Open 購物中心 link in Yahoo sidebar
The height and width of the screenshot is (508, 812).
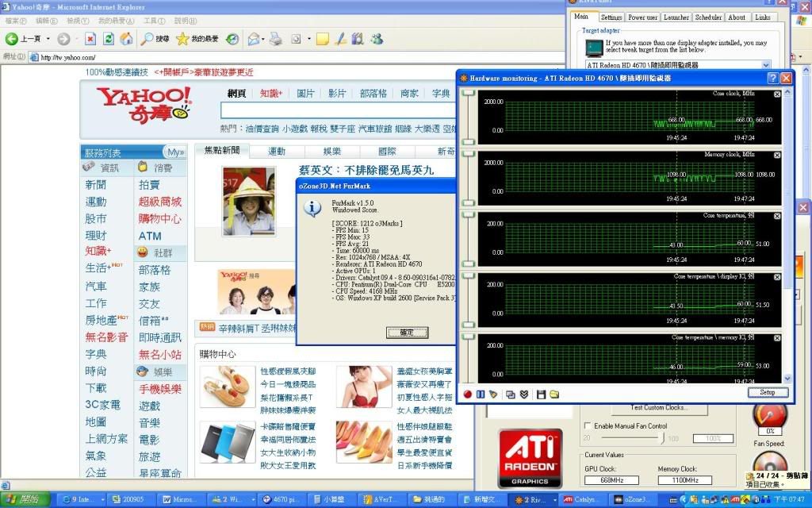[x=160, y=219]
